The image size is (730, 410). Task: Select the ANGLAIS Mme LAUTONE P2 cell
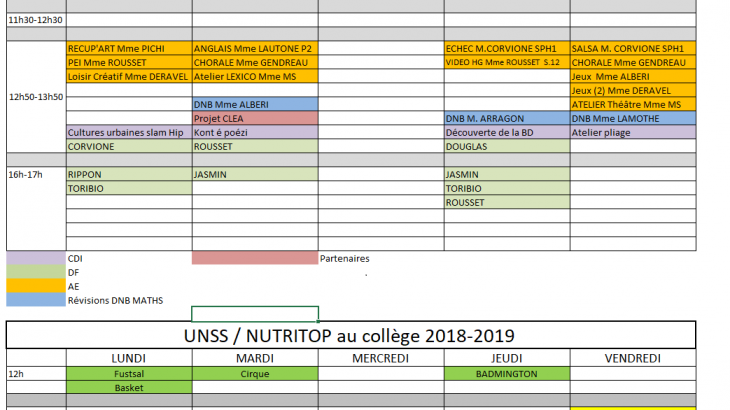(255, 48)
